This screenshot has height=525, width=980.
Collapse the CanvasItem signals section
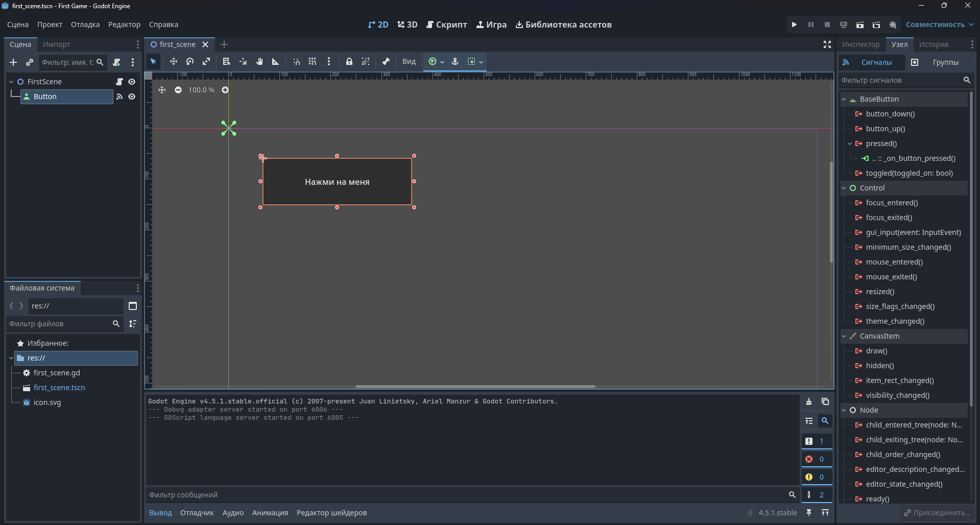[844, 336]
